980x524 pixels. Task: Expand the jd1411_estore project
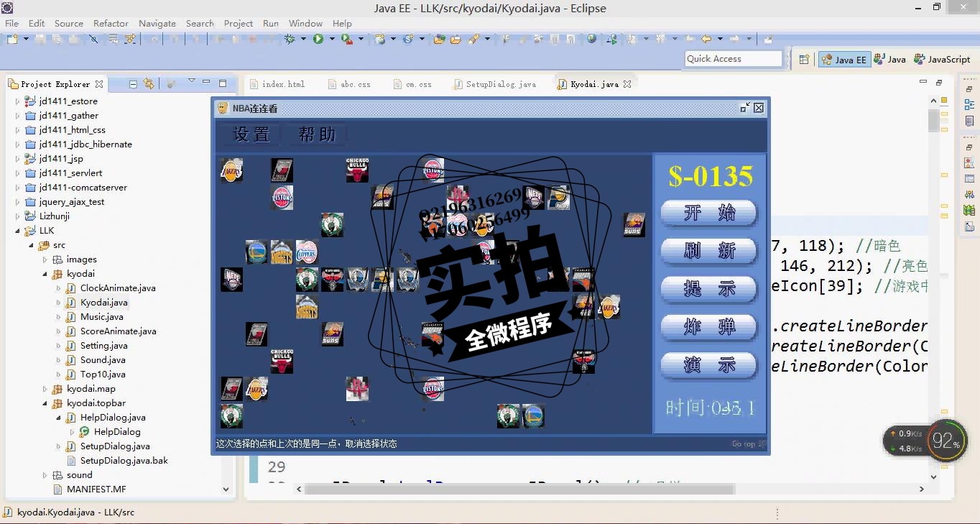click(x=18, y=101)
